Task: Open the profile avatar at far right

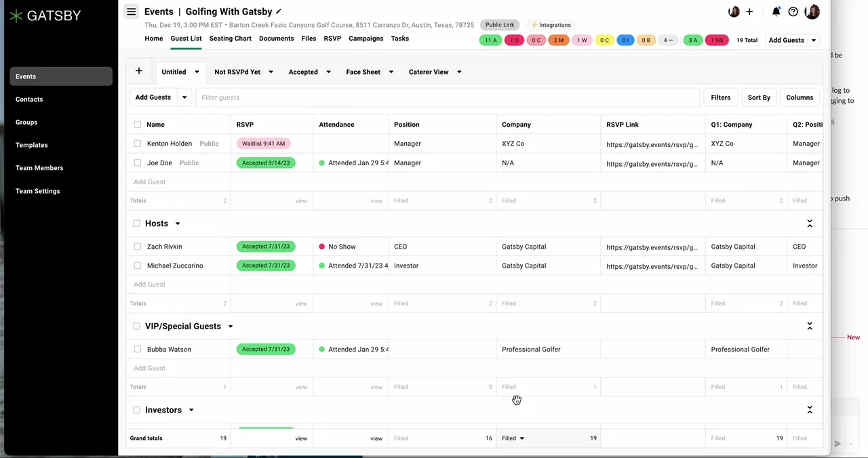Action: [812, 12]
